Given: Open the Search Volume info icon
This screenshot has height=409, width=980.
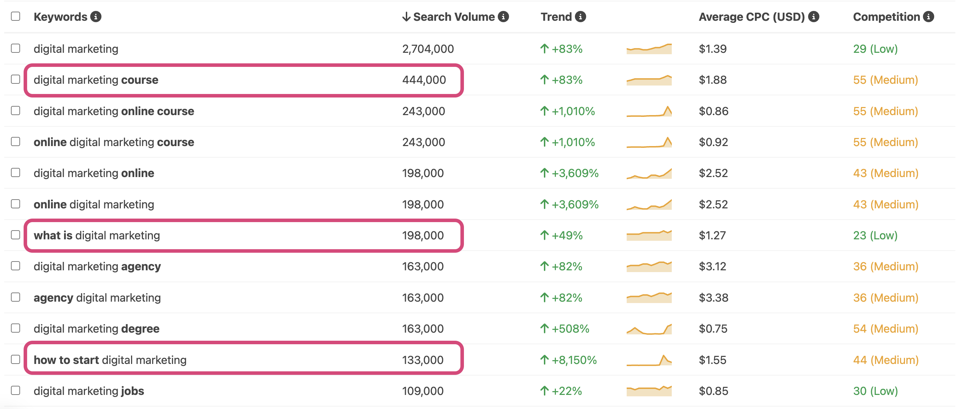Looking at the screenshot, I should tap(503, 17).
